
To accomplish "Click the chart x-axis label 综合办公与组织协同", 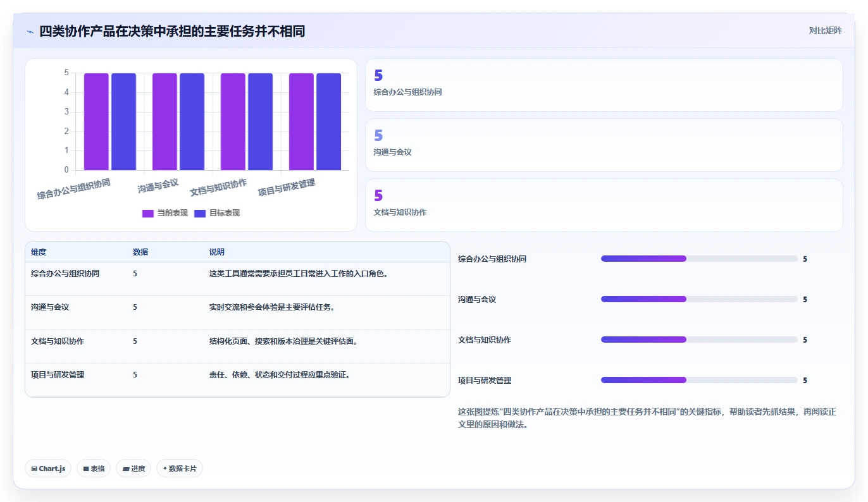I will pos(74,189).
